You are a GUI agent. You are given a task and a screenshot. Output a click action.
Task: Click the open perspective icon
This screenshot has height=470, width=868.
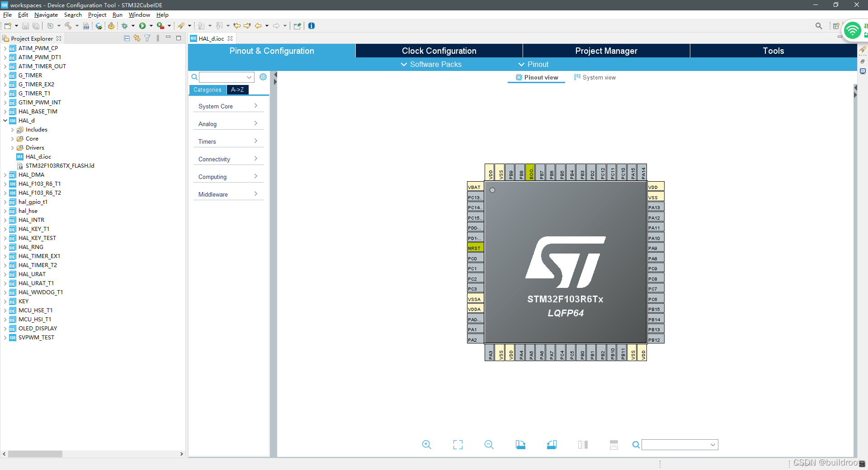(x=836, y=26)
